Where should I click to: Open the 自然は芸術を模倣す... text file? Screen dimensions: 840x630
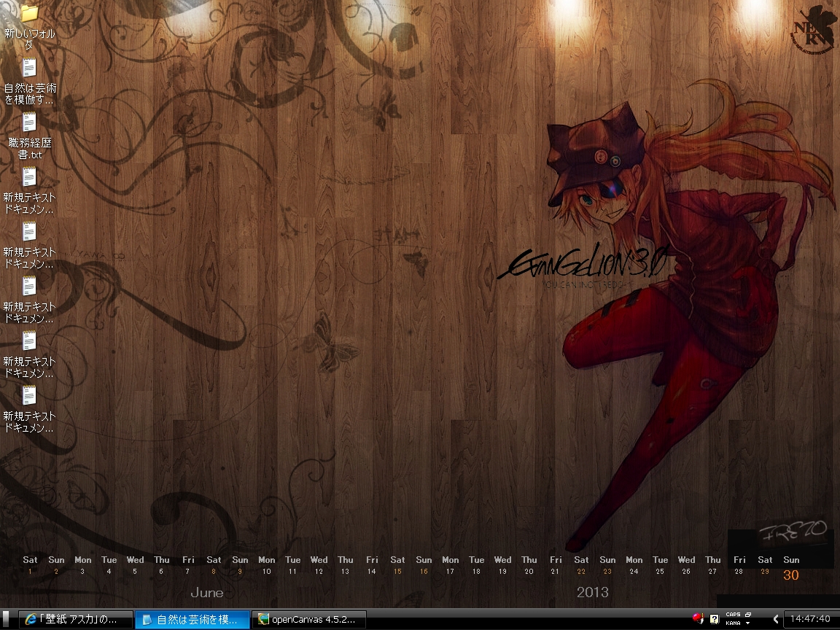[x=29, y=69]
